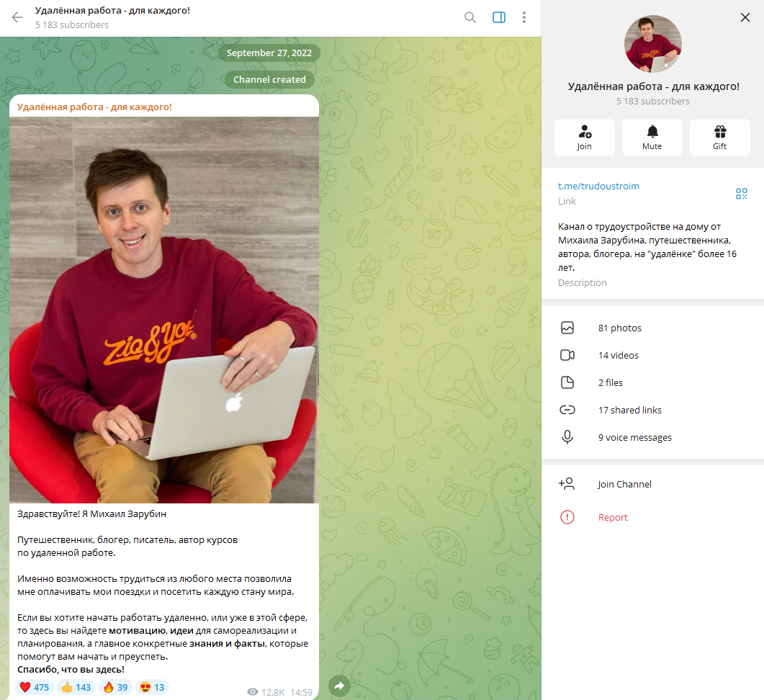Open the three-dot more options menu
The width and height of the screenshot is (764, 700).
tap(524, 17)
